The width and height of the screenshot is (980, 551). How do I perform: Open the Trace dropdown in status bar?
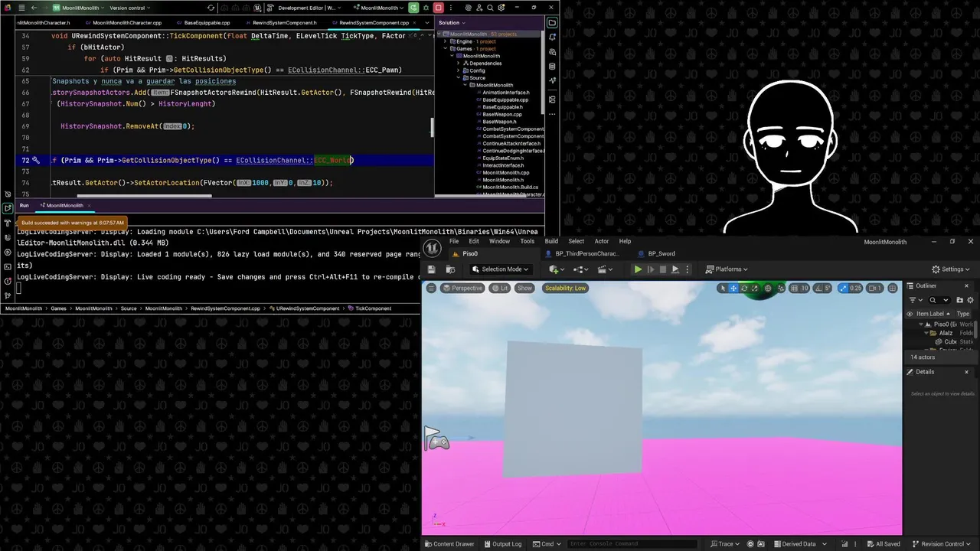click(x=726, y=544)
